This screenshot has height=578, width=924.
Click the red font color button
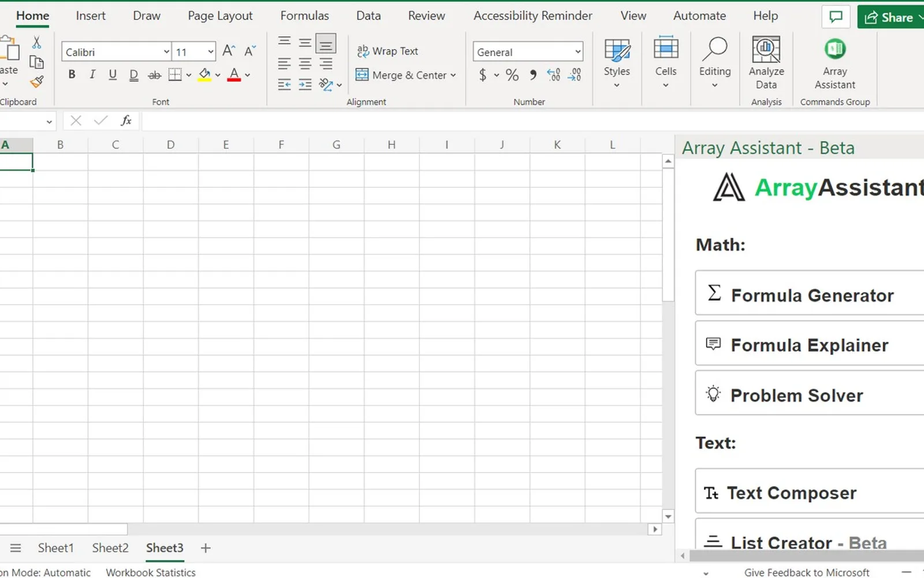pos(234,75)
